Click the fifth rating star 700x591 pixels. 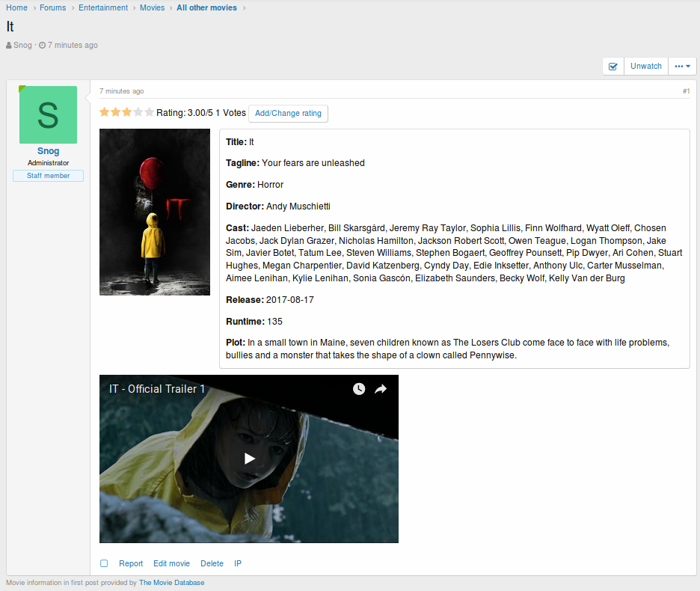[x=150, y=112]
